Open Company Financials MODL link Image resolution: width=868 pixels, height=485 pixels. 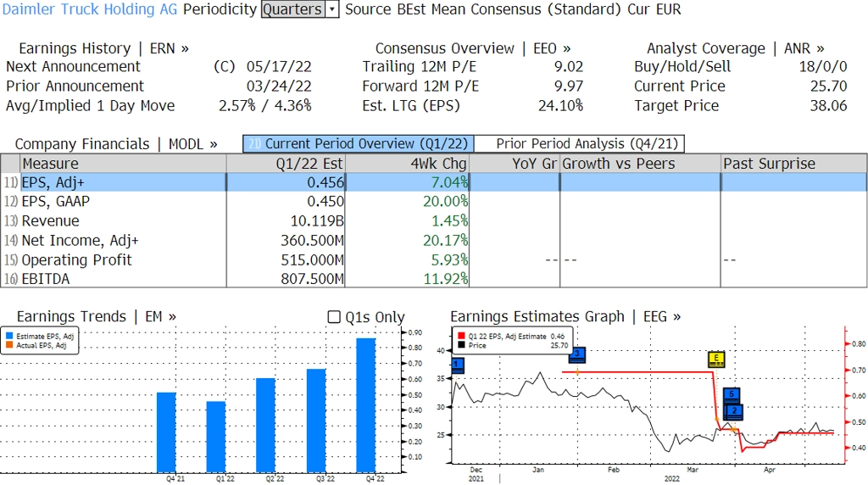pos(116,144)
